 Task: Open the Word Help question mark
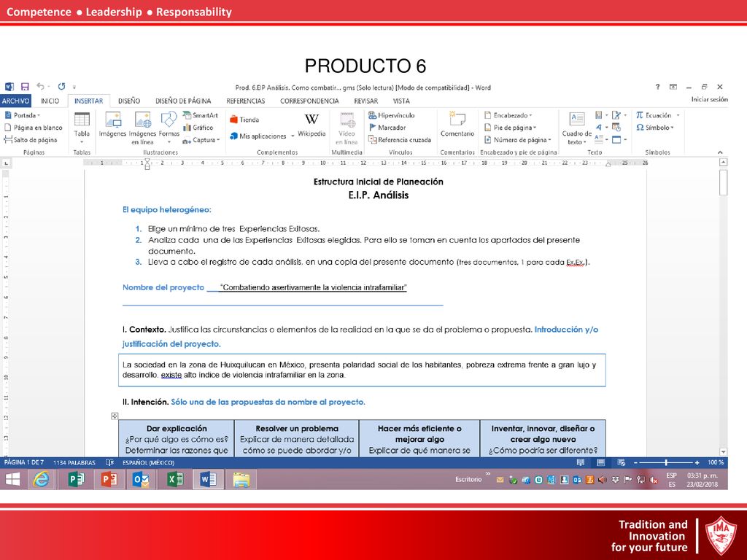pyautogui.click(x=657, y=87)
